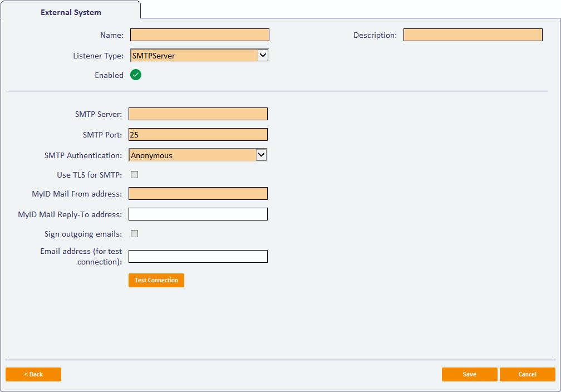The height and width of the screenshot is (392, 561).
Task: Go back with the Back button
Action: pyautogui.click(x=33, y=374)
